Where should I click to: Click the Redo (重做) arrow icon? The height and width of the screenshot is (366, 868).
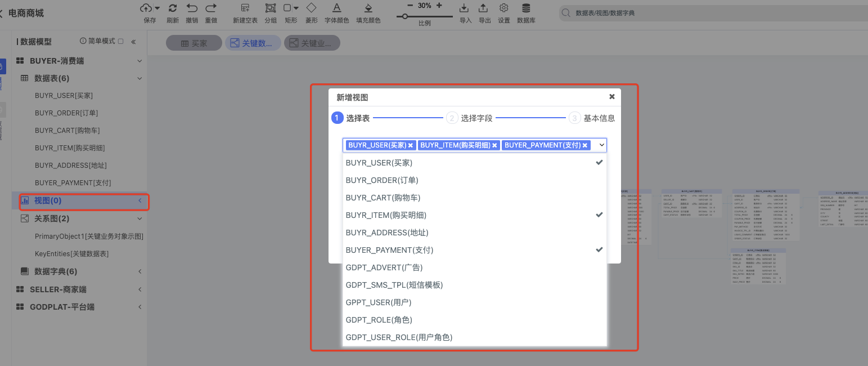(211, 8)
